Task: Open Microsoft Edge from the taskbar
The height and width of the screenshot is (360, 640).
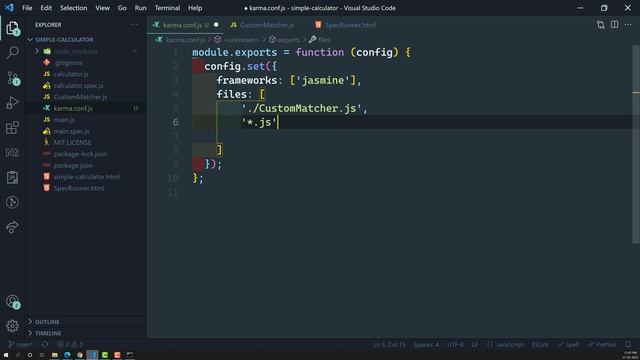Action: [67, 355]
